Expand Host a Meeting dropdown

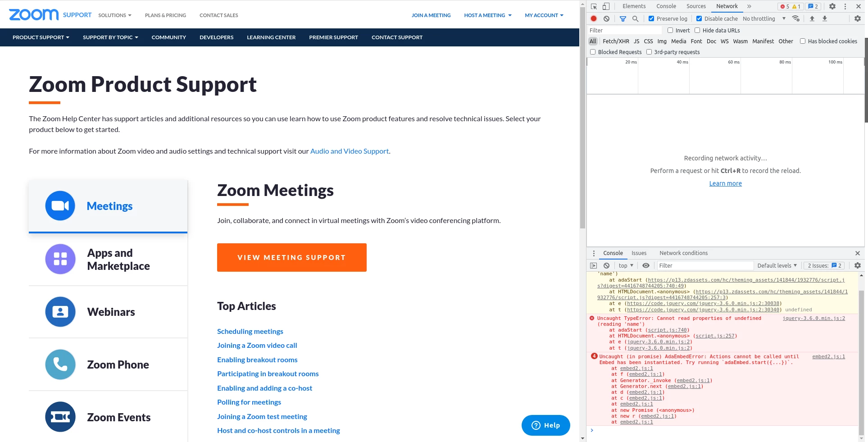488,15
